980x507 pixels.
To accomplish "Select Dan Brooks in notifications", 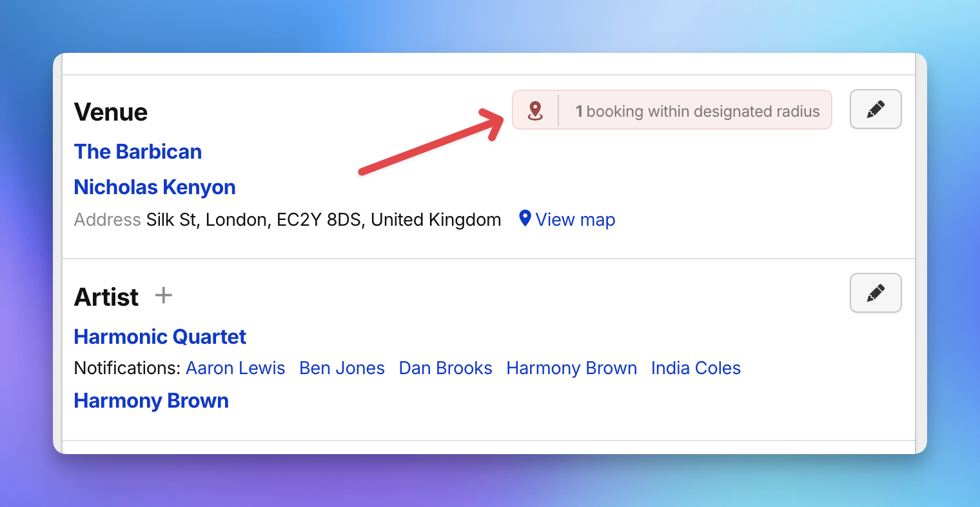I will pyautogui.click(x=446, y=368).
